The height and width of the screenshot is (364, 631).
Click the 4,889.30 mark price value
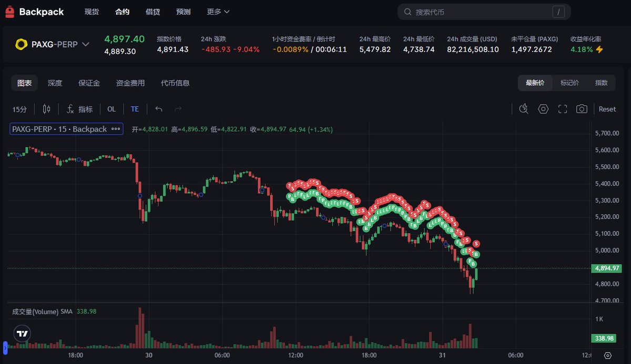120,51
